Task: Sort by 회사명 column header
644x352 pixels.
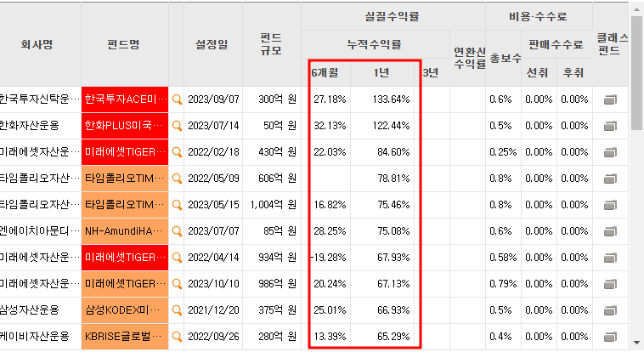Action: (x=37, y=44)
